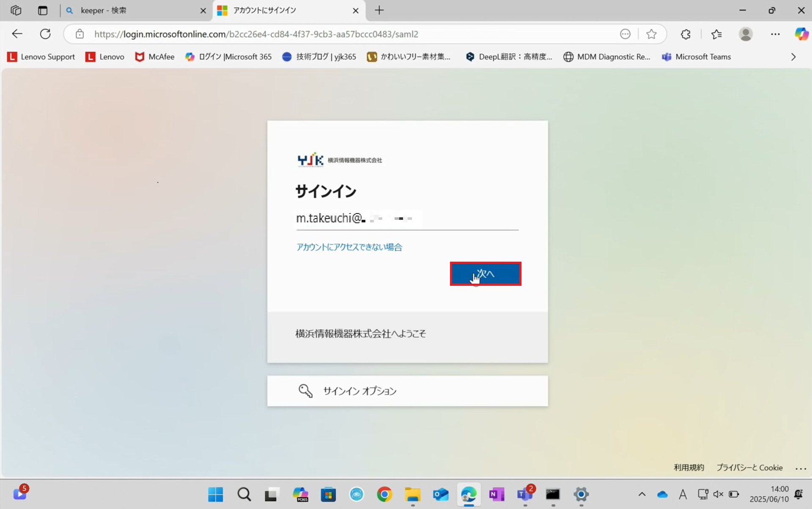Screen dimensions: 812x509
Task: Click the browser refresh icon
Action: (x=45, y=34)
